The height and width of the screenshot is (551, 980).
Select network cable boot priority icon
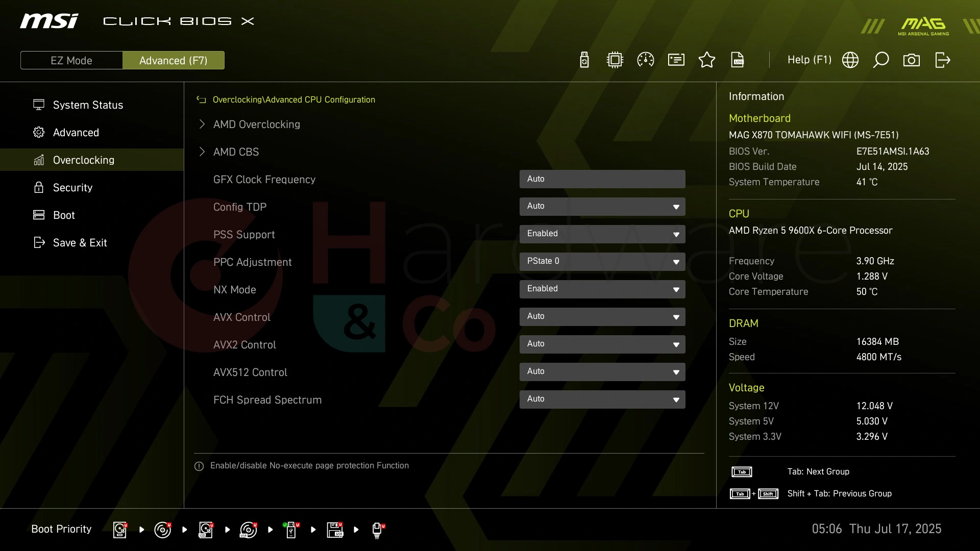[x=378, y=531]
